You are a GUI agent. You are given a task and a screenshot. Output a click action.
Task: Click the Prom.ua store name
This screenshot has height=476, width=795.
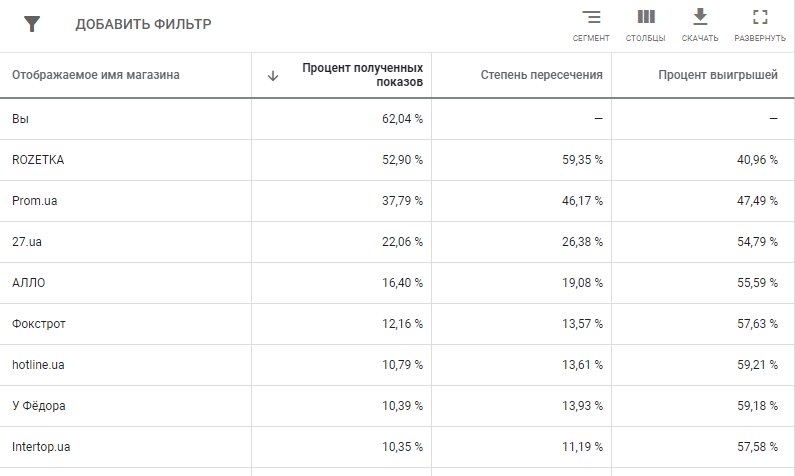(x=35, y=201)
